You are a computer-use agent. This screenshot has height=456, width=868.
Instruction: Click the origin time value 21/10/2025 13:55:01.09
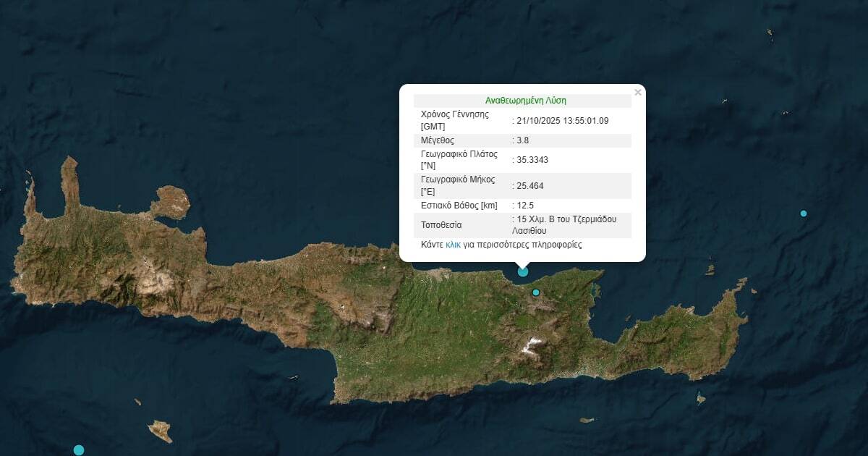pos(562,121)
